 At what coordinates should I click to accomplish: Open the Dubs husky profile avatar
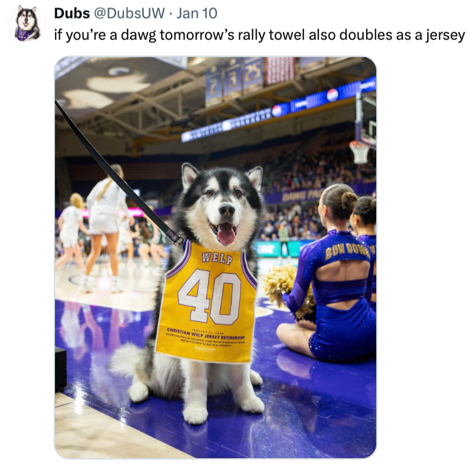(27, 23)
